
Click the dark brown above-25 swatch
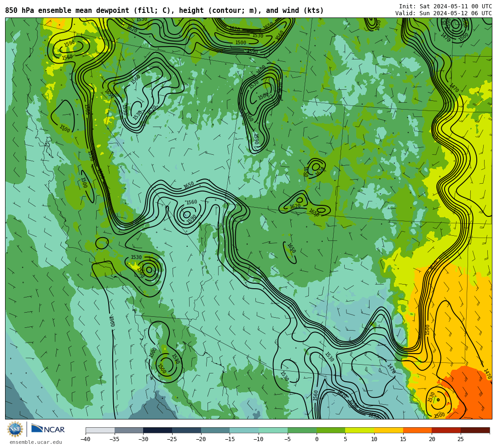(x=475, y=430)
